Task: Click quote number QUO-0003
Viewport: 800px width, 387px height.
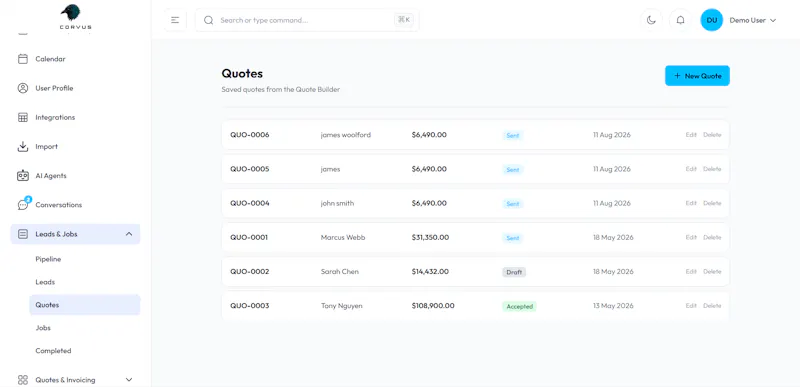Action: point(249,305)
